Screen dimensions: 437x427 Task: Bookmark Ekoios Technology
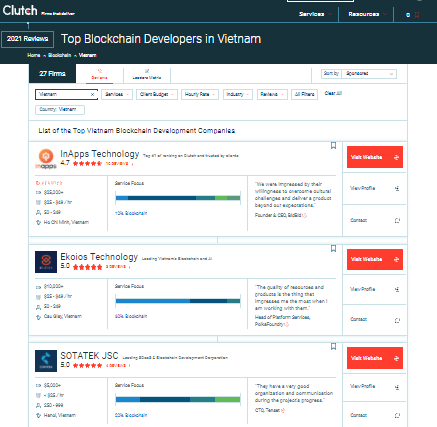pyautogui.click(x=333, y=249)
